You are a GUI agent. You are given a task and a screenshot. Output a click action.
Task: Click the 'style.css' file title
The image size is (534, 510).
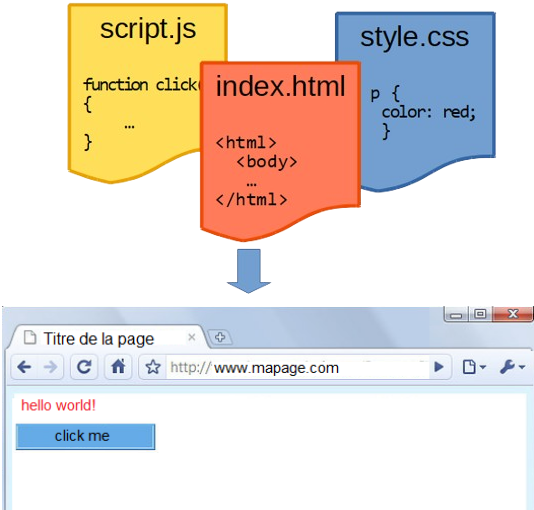(x=414, y=37)
